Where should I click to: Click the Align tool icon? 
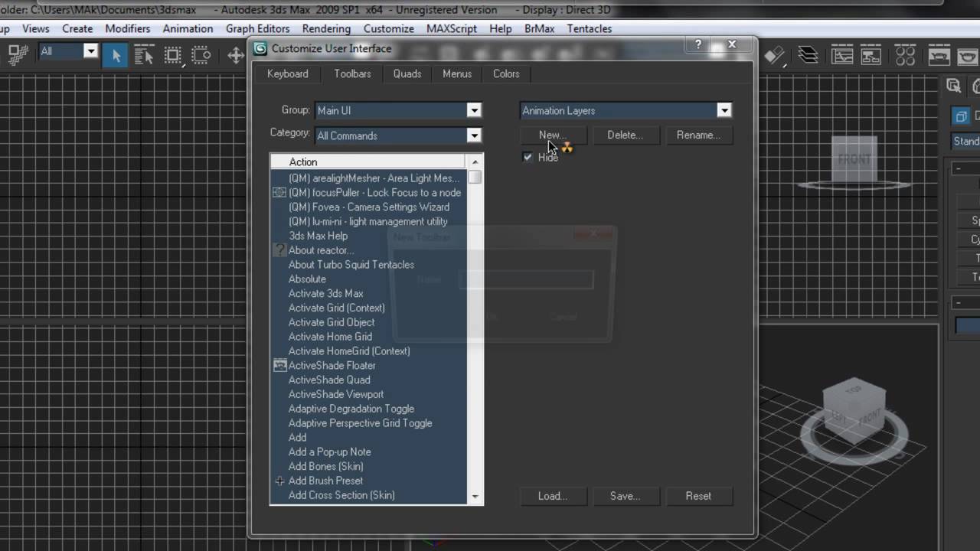pos(774,55)
